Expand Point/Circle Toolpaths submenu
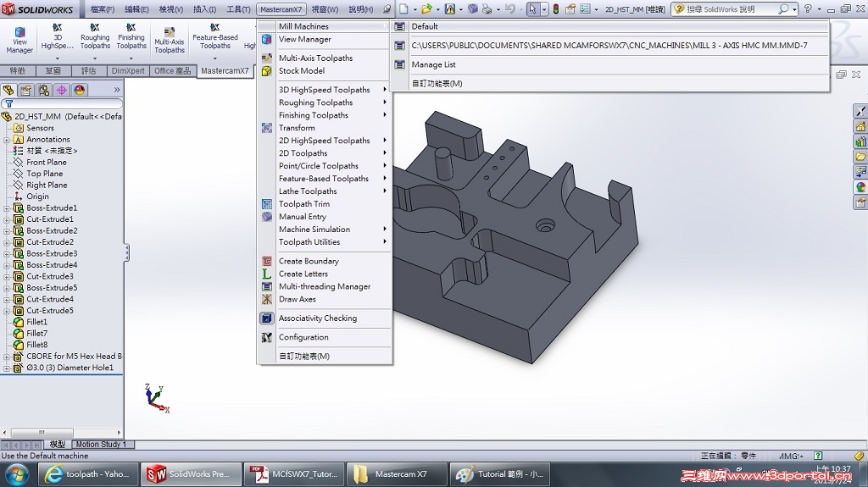Viewport: 868px width, 487px height. [x=325, y=166]
